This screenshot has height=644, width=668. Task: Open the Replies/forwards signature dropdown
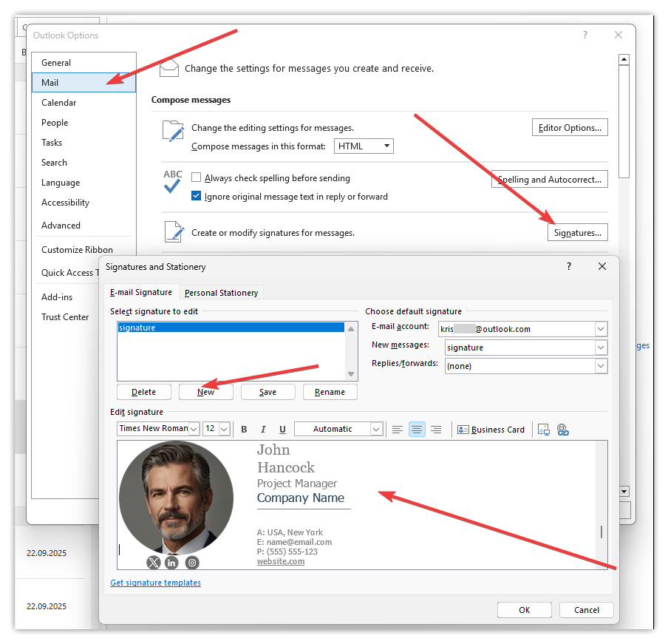(600, 366)
